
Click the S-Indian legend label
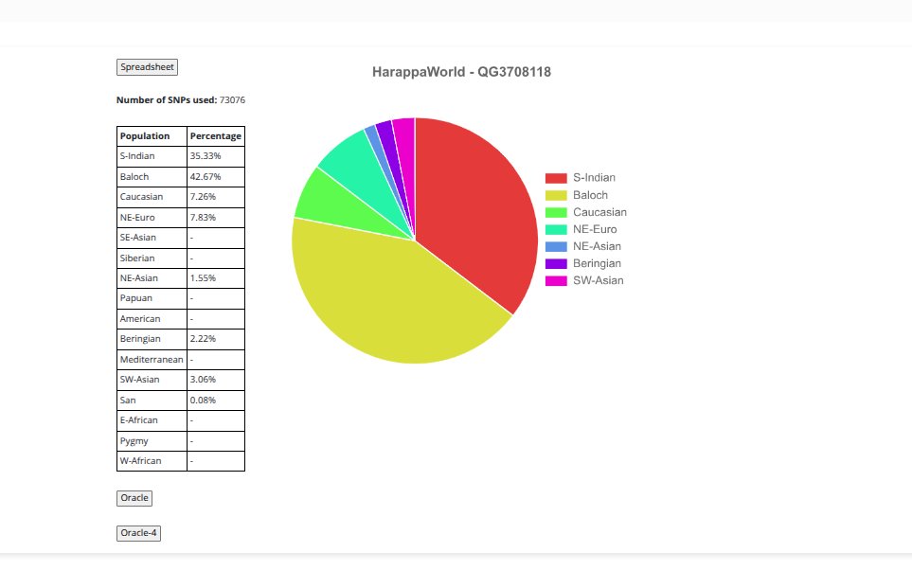(594, 178)
